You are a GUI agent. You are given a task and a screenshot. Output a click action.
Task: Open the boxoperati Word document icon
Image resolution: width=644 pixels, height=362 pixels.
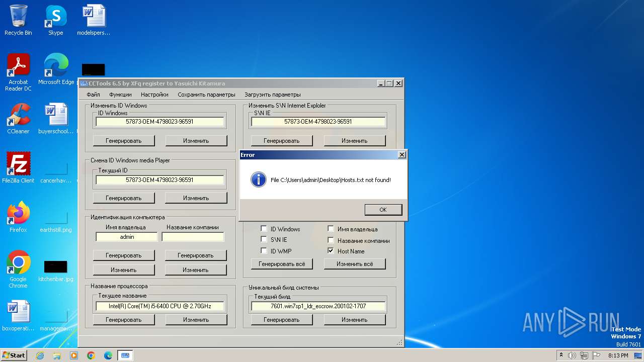point(18,316)
